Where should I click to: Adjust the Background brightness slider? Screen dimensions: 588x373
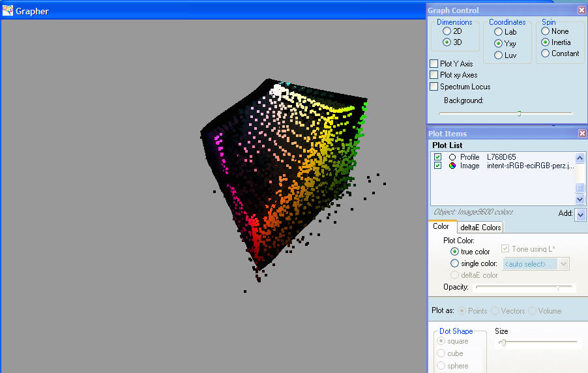click(x=519, y=113)
